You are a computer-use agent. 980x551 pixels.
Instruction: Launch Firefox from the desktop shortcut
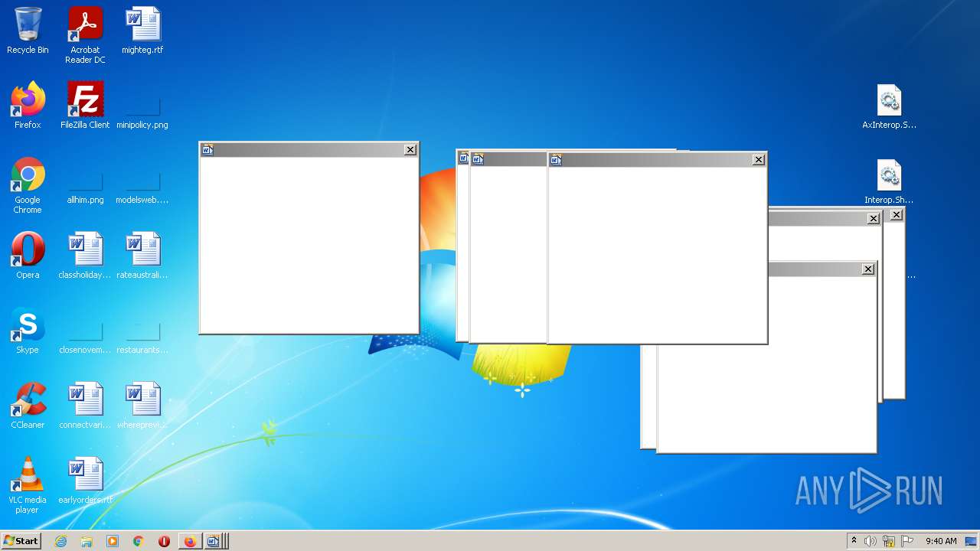click(x=28, y=106)
